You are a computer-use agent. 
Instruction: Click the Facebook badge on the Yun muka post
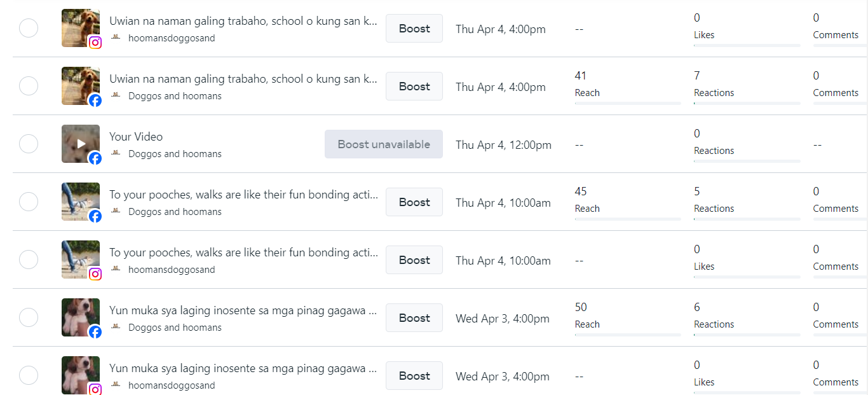click(x=95, y=332)
